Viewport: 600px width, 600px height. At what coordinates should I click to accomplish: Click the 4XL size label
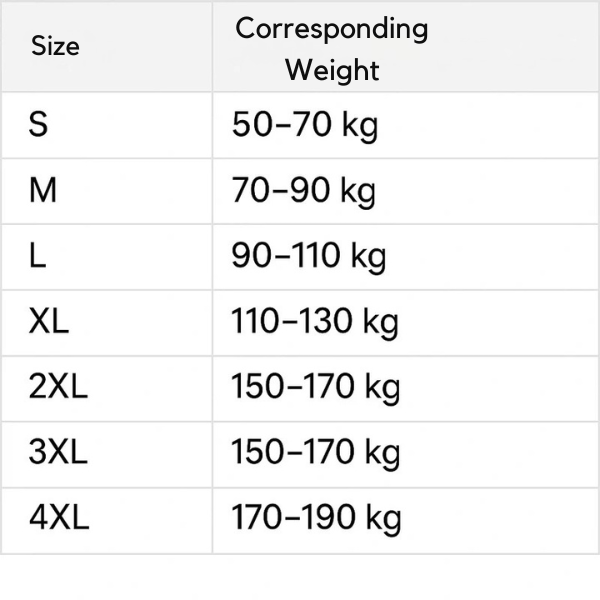[x=59, y=518]
